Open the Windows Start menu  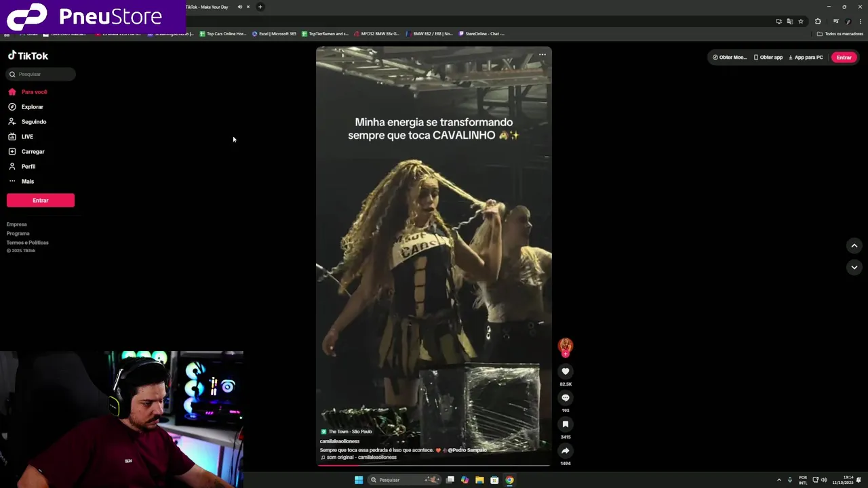click(x=359, y=480)
